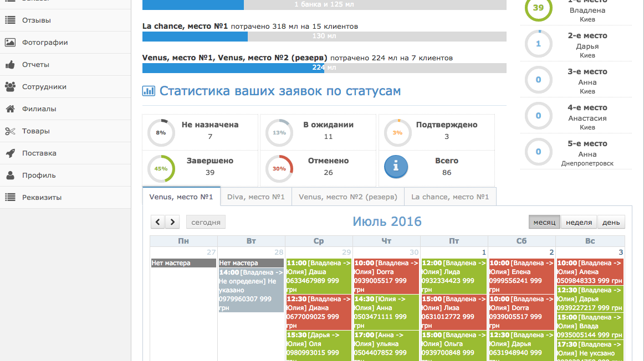Open the 12:30 Диана appointment
The image size is (644, 361).
tap(319, 312)
